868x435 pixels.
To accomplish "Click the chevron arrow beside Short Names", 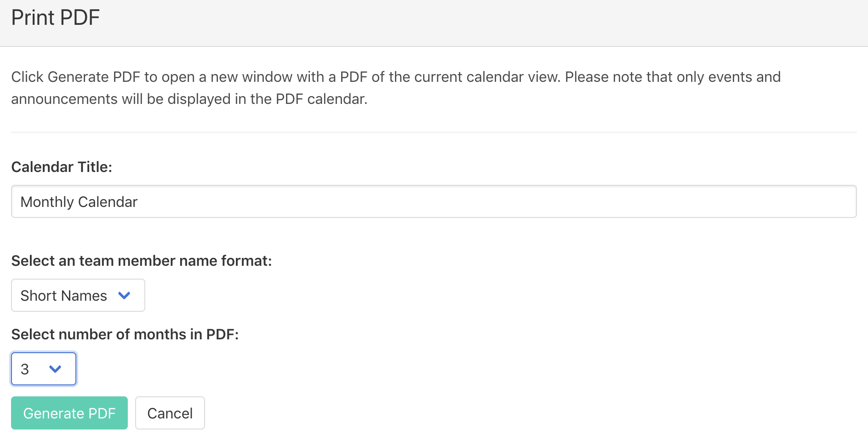I will (124, 295).
